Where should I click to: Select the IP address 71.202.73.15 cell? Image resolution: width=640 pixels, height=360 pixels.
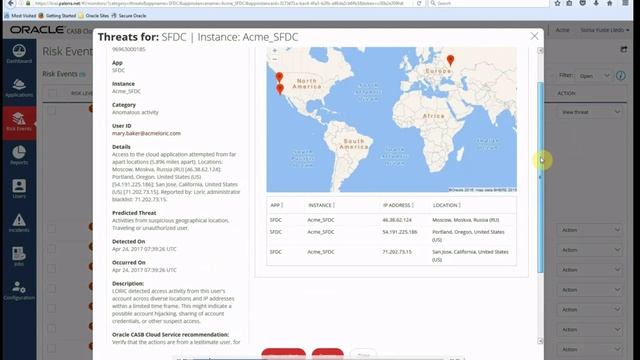397,252
